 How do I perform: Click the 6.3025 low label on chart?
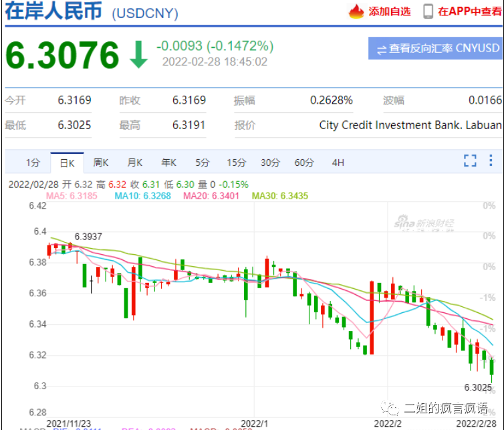[478, 388]
